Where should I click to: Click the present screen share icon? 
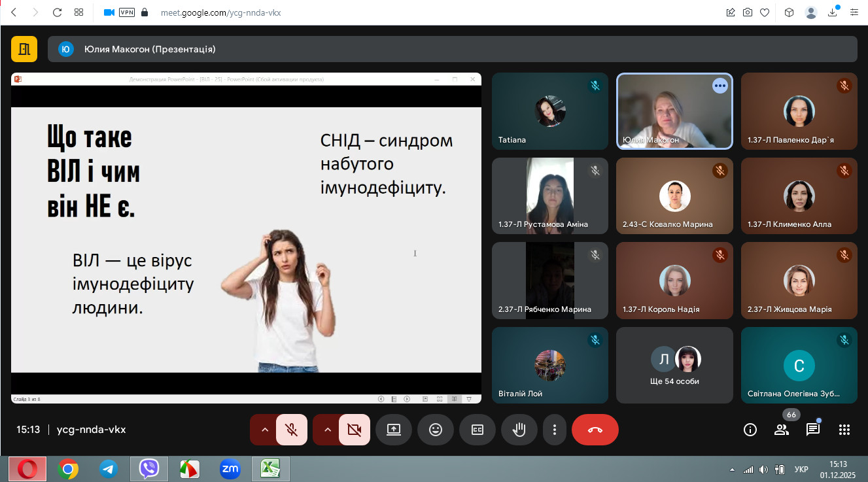(x=394, y=430)
